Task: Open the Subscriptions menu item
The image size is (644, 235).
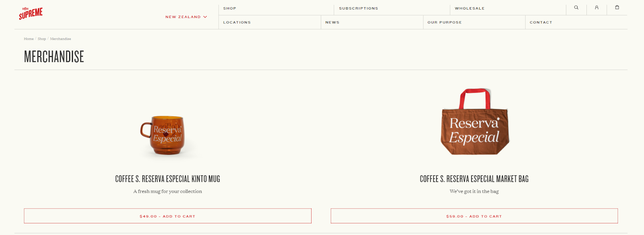Action: [359, 8]
